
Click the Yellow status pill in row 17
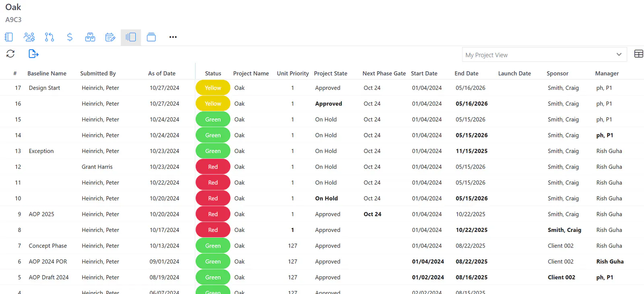point(213,88)
